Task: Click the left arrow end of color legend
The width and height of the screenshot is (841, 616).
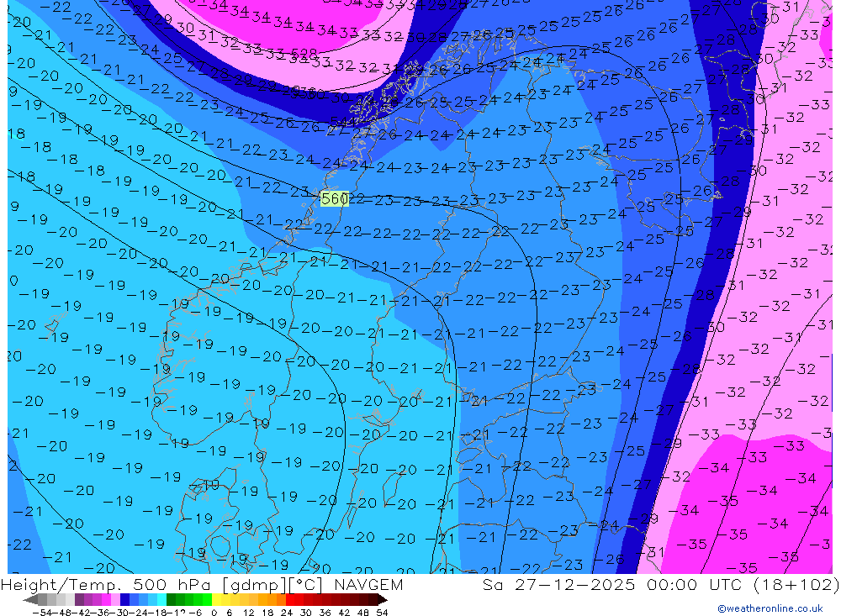Action: [30, 600]
